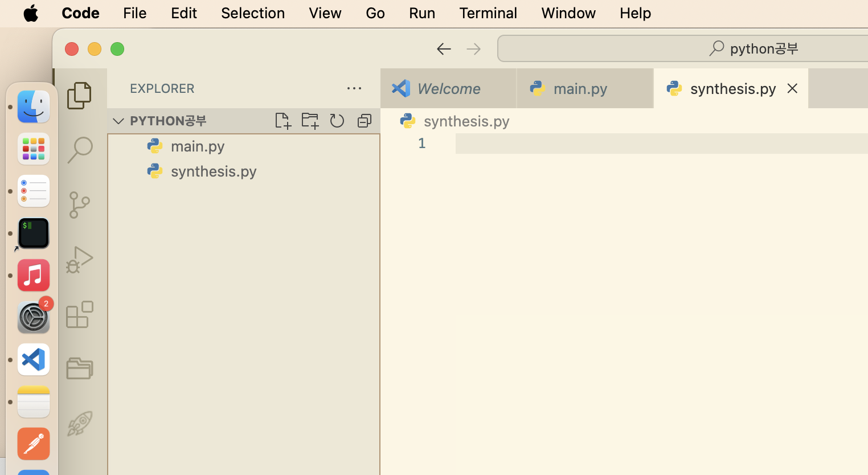Open Reminders from the Dock

click(34, 191)
